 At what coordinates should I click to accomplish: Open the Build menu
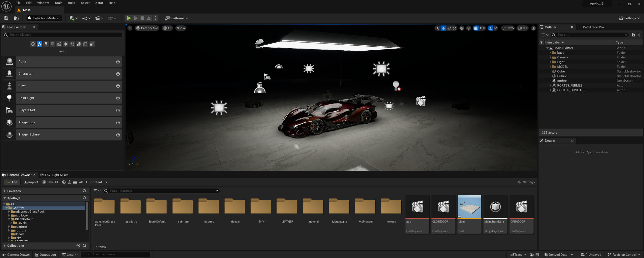tap(71, 3)
